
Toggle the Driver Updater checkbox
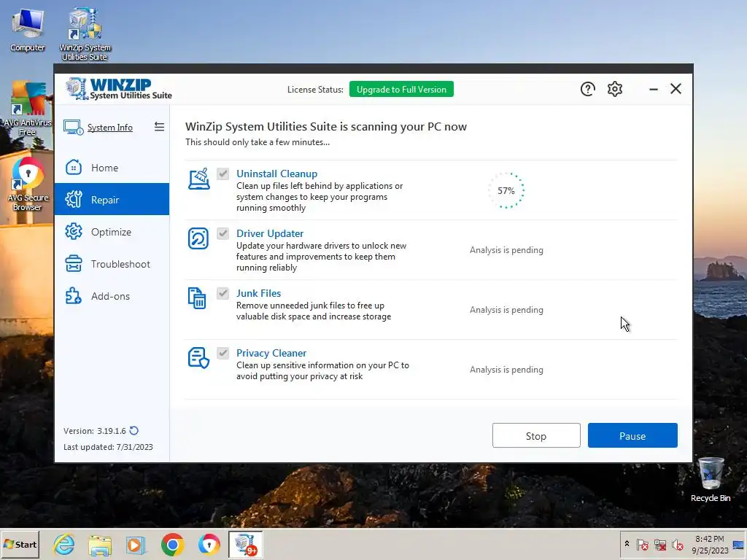[x=223, y=233]
